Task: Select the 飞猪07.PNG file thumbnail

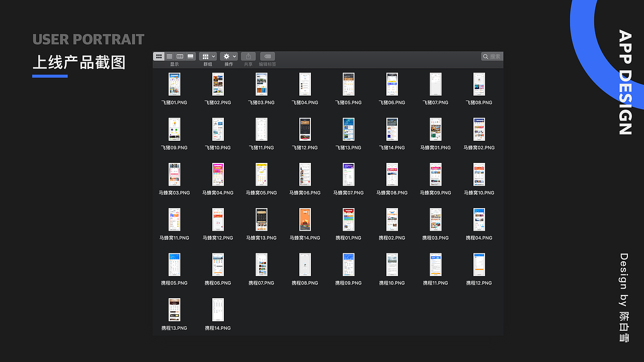Action: coord(436,84)
